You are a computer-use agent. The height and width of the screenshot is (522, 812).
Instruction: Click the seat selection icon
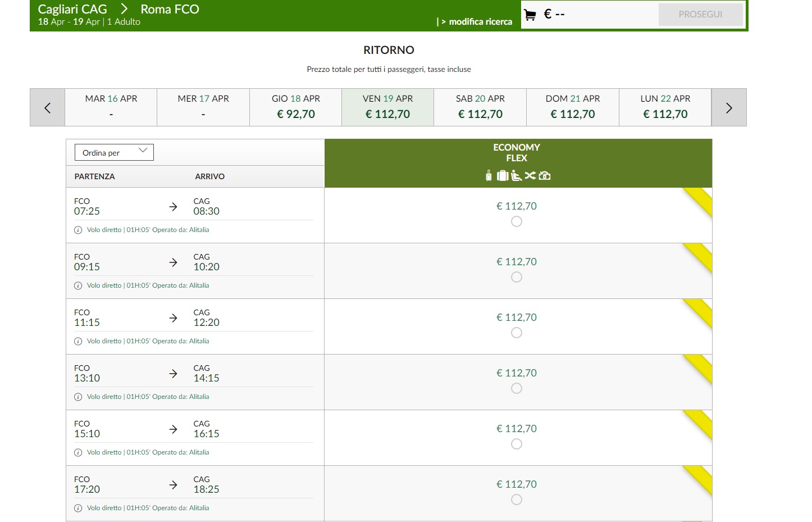[x=516, y=176]
